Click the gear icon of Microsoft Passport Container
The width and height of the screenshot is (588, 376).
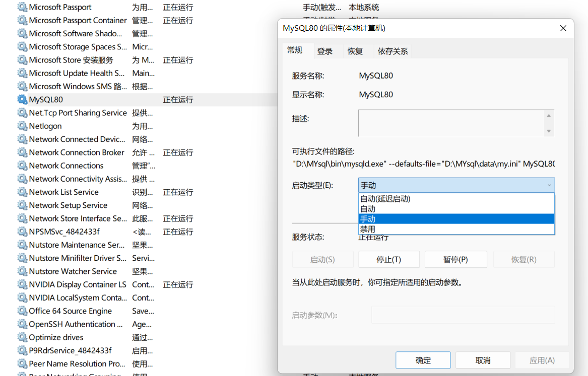(23, 20)
